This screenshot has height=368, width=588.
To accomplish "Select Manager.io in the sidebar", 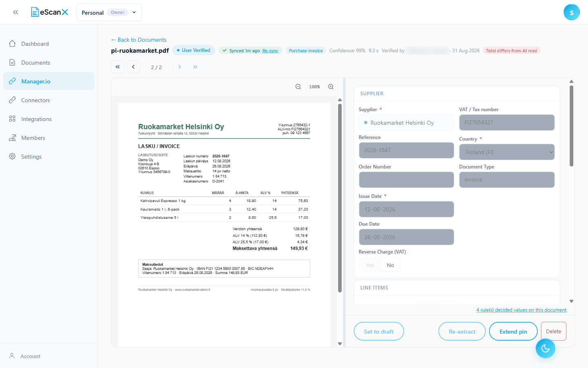I will [x=49, y=81].
